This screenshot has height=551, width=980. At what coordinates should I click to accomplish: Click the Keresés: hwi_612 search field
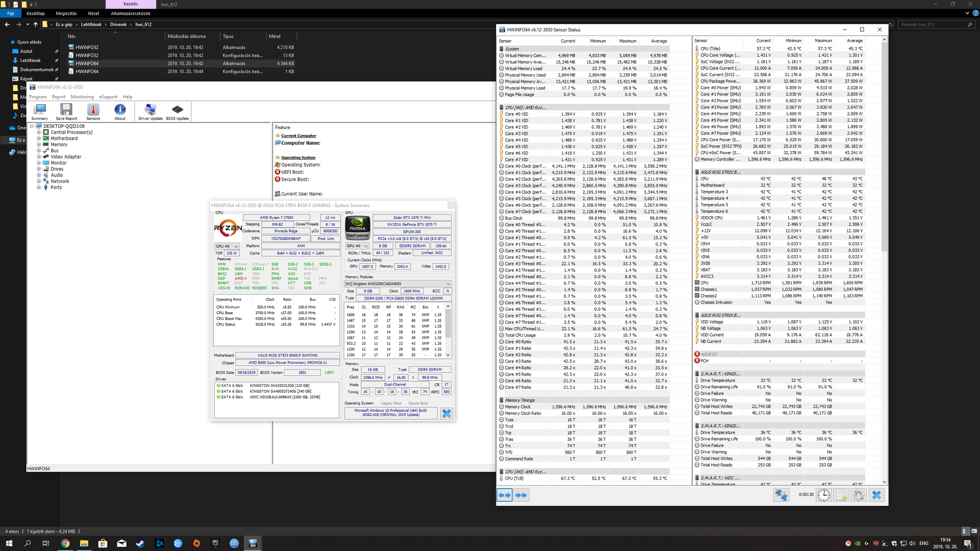936,24
